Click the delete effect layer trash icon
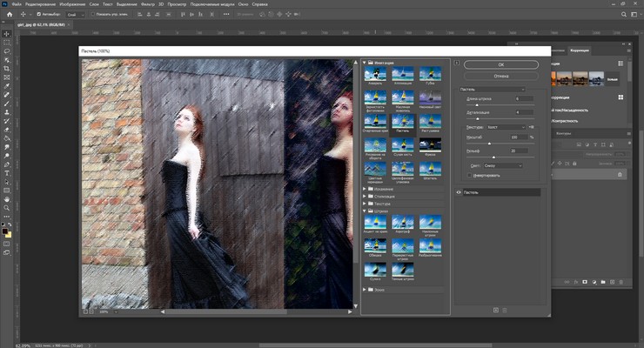 pyautogui.click(x=505, y=310)
